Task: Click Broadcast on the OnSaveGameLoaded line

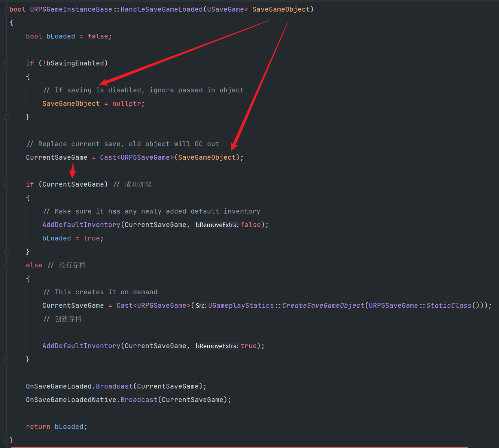Action: pyautogui.click(x=114, y=386)
